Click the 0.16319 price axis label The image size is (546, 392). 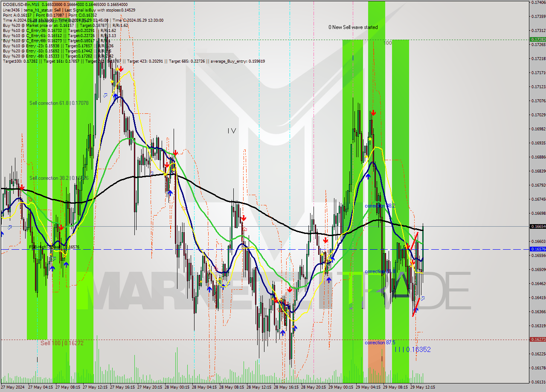(x=539, y=326)
